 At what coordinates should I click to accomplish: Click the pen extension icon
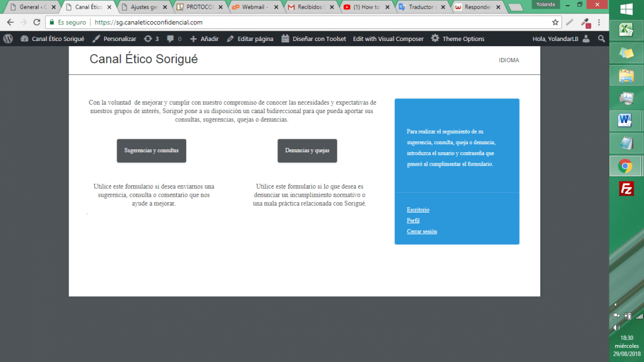pyautogui.click(x=570, y=22)
